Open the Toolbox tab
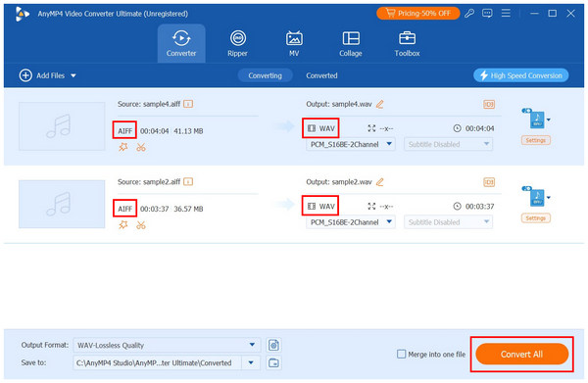Image resolution: width=588 pixels, height=383 pixels. click(407, 43)
